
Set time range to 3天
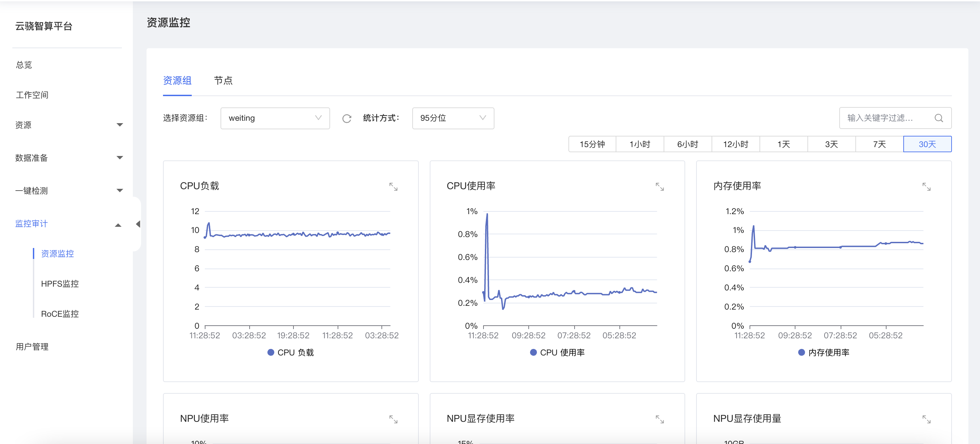point(832,144)
